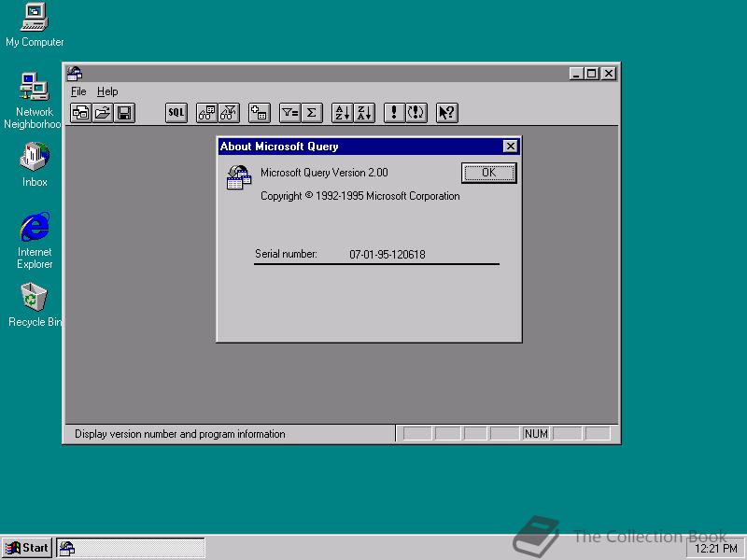The height and width of the screenshot is (560, 747).
Task: Click the Cycle Through Totals sigma icon
Action: pyautogui.click(x=312, y=113)
